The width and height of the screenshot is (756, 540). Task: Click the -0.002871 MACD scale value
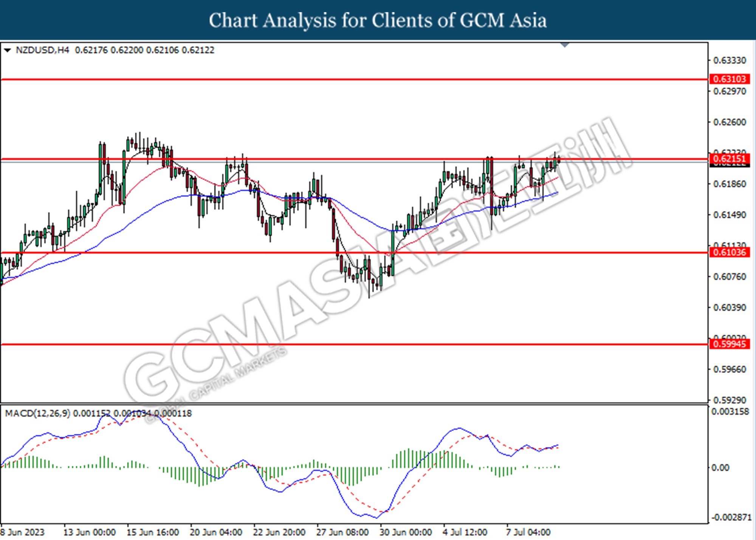[x=731, y=517]
